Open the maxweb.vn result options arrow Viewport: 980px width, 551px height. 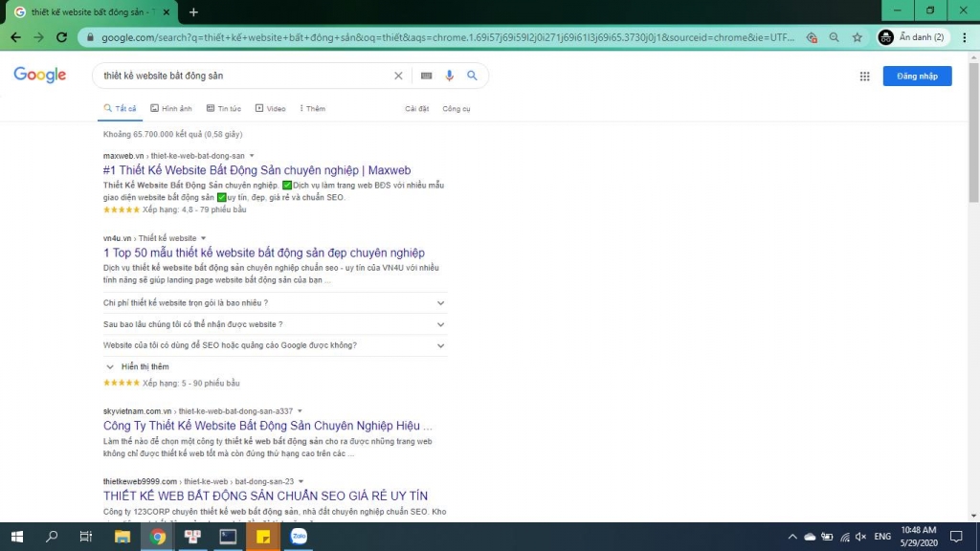[252, 156]
